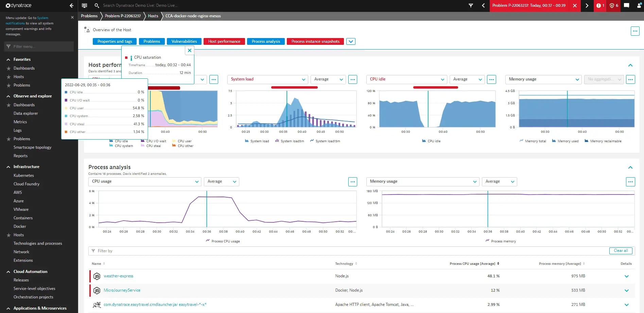Open the dashboard/keyboard icon in top bar
This screenshot has height=313, width=644.
click(85, 5)
